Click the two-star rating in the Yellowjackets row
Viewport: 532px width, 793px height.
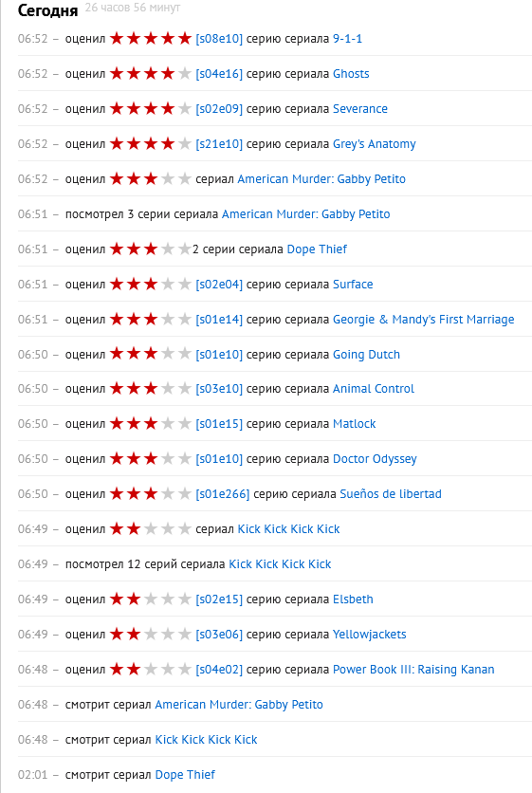coord(151,634)
